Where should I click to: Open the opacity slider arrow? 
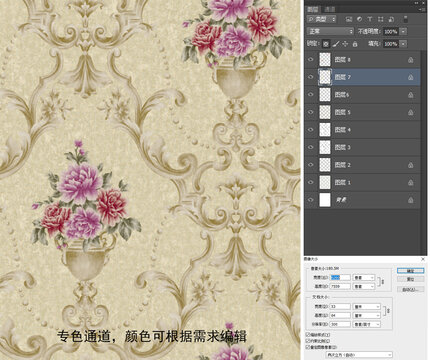[403, 31]
